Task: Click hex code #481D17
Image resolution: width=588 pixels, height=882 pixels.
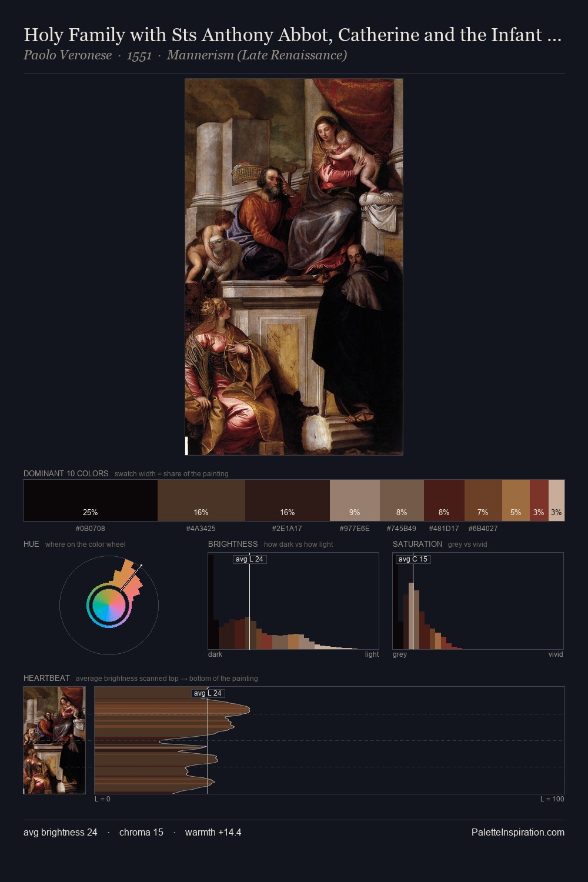Action: (444, 529)
